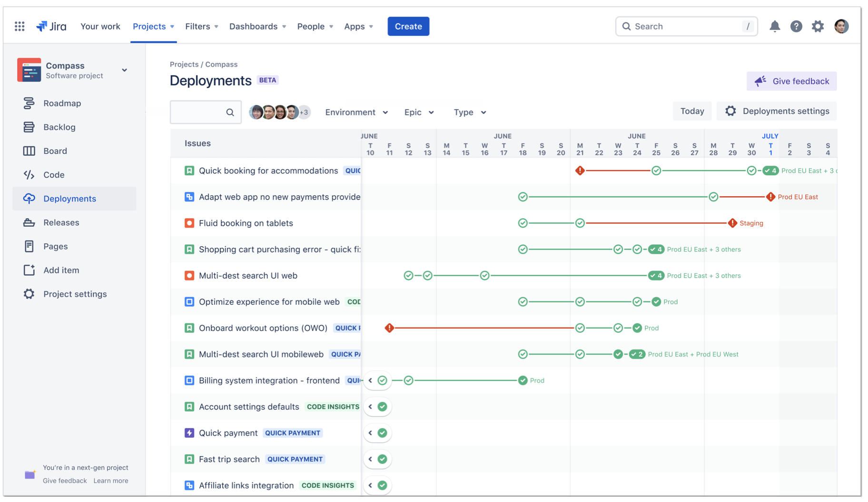Open the settings gear in top bar

point(818,26)
